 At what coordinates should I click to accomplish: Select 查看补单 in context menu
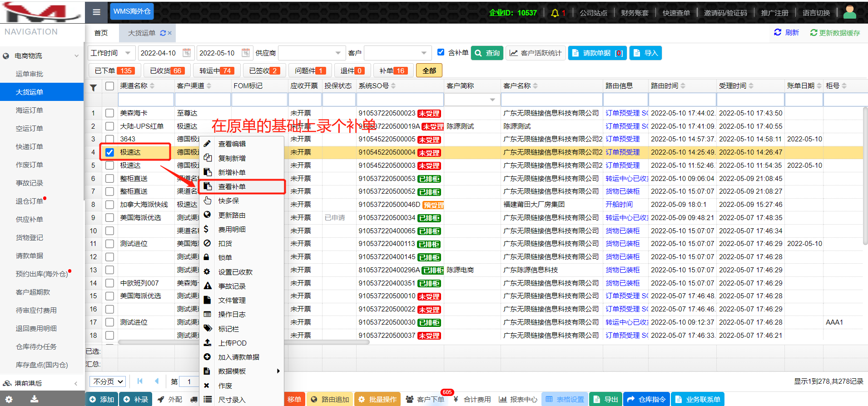(232, 187)
